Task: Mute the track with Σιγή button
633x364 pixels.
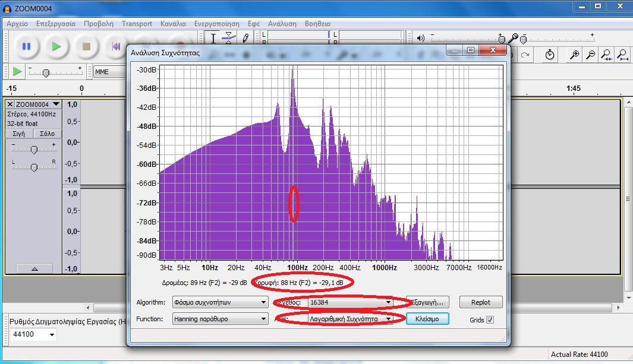Action: click(x=19, y=134)
